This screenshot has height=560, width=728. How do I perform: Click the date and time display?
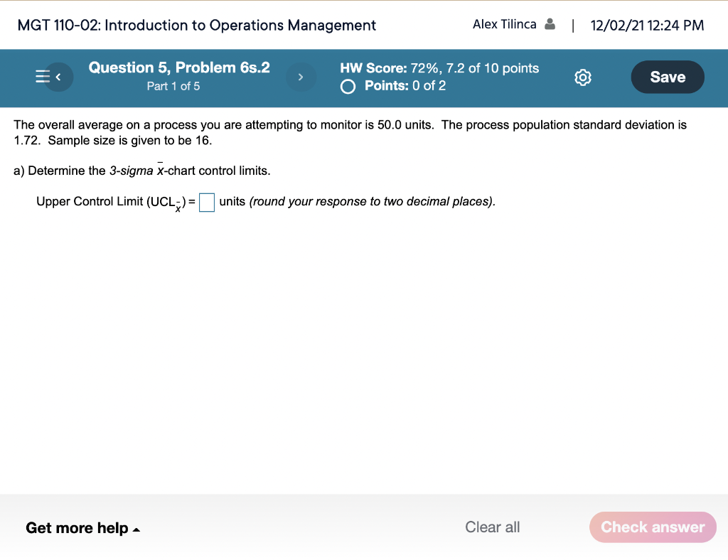click(x=647, y=25)
